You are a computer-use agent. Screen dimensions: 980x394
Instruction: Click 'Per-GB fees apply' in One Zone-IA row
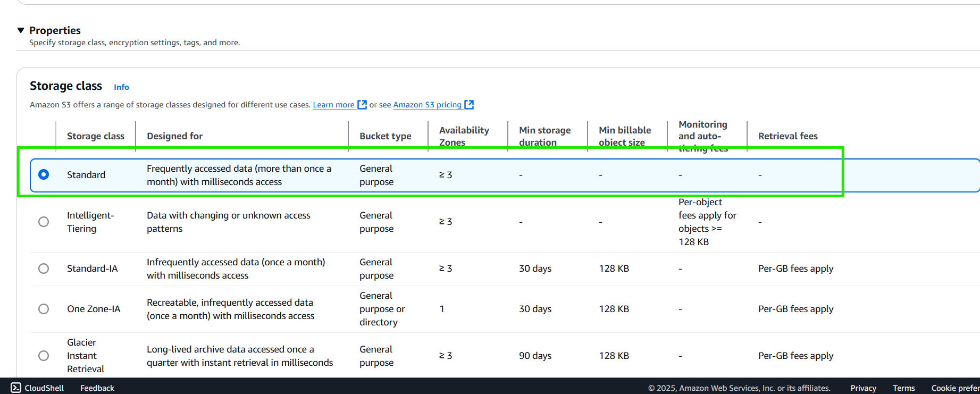tap(796, 309)
